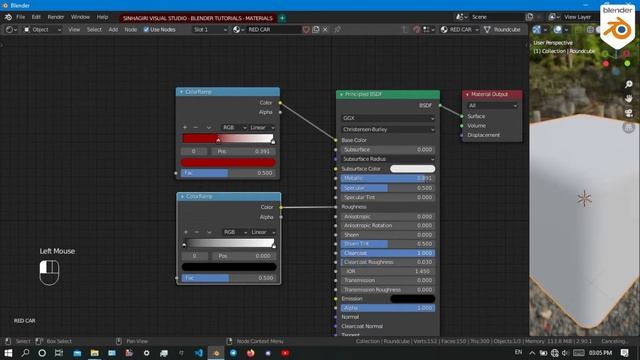Click the material browse sphere icon
The height and width of the screenshot is (360, 640).
238,29
